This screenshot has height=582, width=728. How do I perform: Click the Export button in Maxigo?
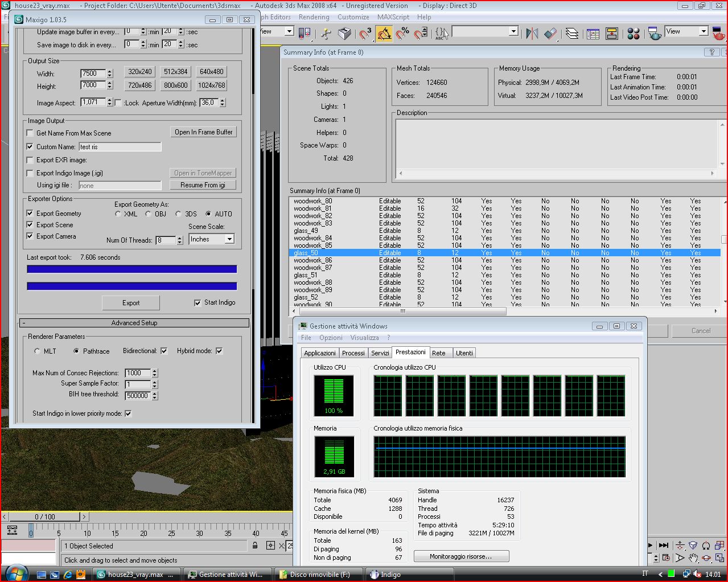(x=131, y=303)
